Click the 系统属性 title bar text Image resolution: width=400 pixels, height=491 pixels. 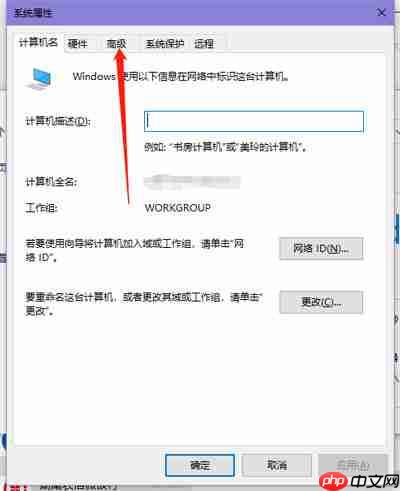(x=33, y=13)
